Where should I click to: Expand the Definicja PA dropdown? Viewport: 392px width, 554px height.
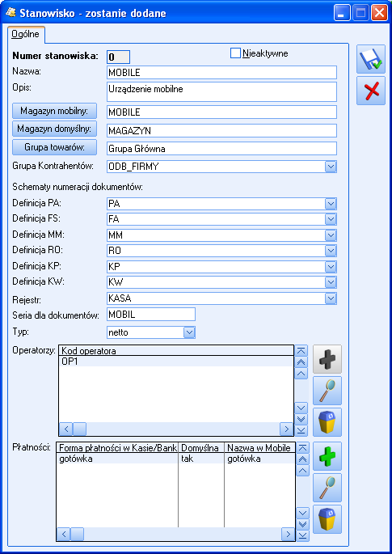pos(331,204)
